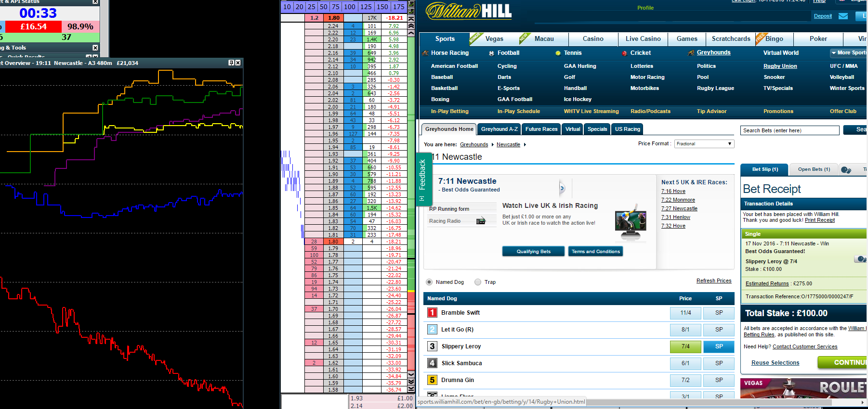Toggle the SP selection for Slippery Leroy
This screenshot has height=409, width=868.
719,346
